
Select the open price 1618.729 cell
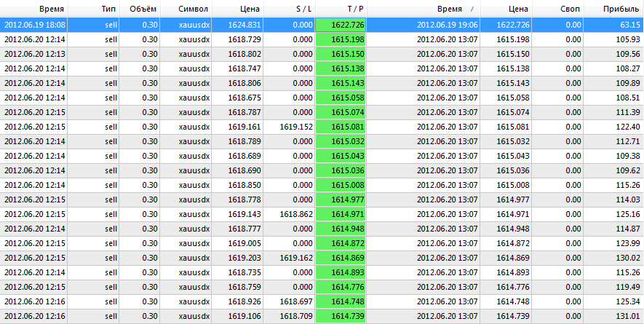(238, 39)
